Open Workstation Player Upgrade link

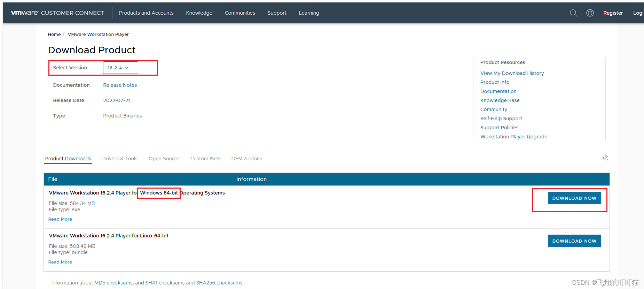pos(514,137)
